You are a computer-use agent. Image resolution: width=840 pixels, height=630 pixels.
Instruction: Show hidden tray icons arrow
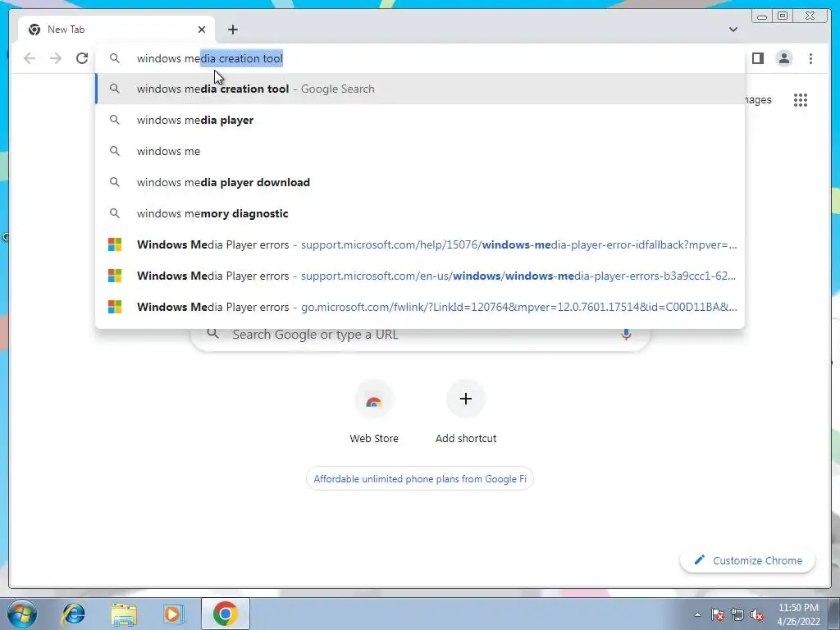(x=697, y=614)
